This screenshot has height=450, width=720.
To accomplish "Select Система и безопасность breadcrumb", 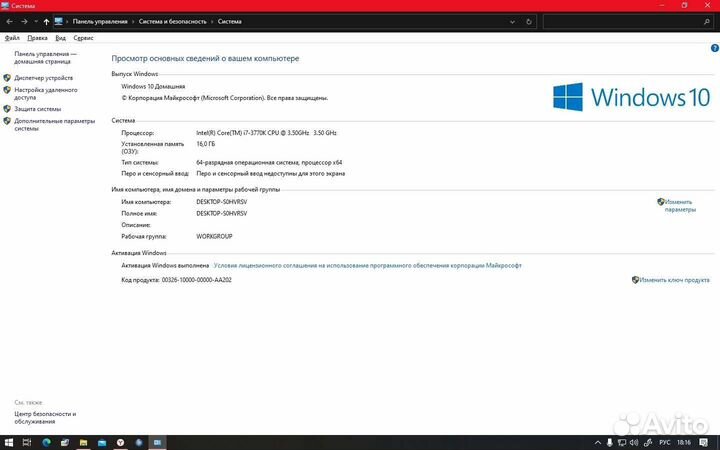I will pos(175,21).
